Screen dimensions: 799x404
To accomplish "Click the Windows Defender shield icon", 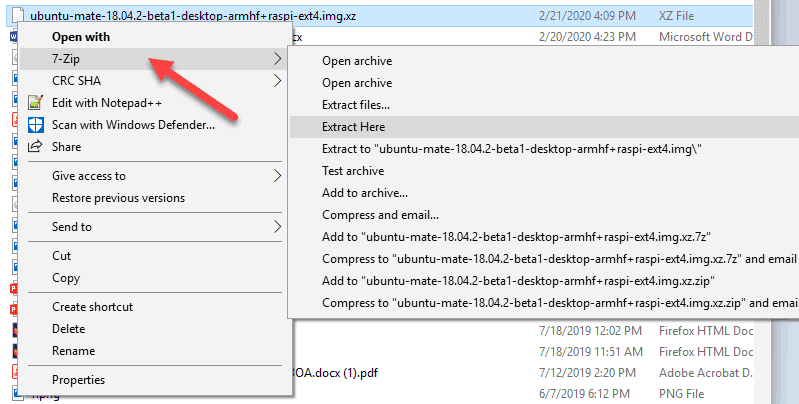I will coord(35,125).
